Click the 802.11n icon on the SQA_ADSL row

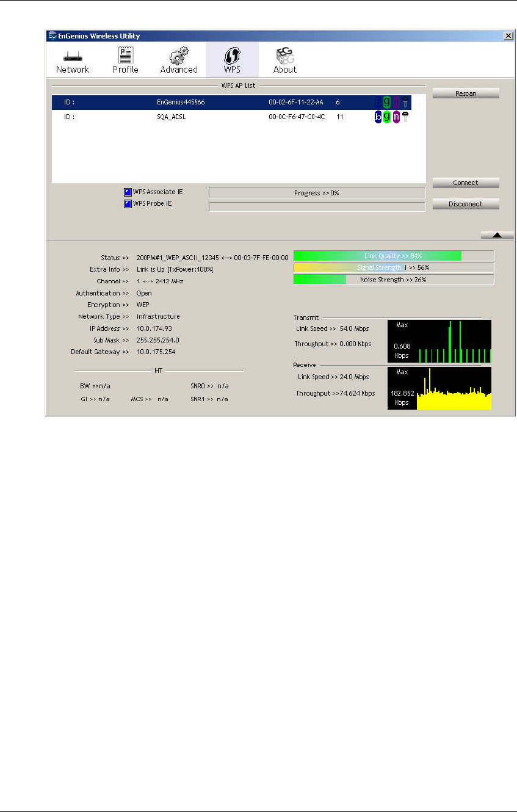pos(396,117)
